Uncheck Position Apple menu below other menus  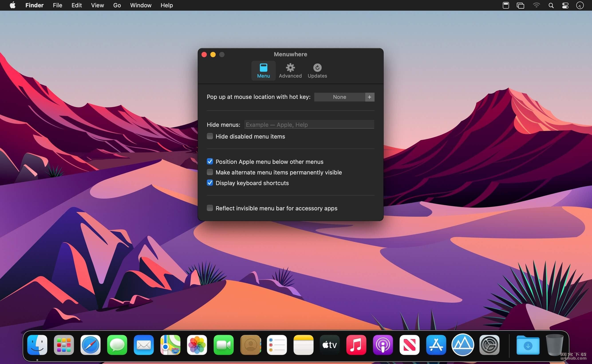click(x=210, y=162)
